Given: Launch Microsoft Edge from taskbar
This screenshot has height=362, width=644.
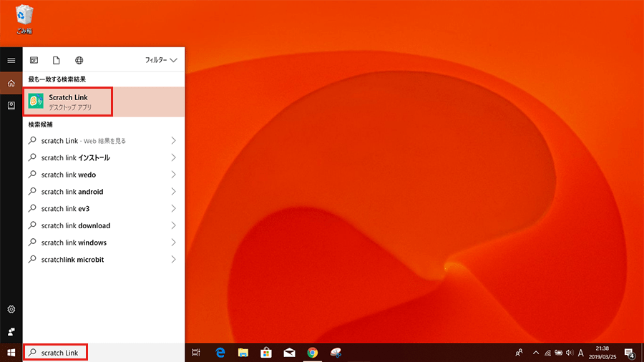Looking at the screenshot, I should point(220,353).
